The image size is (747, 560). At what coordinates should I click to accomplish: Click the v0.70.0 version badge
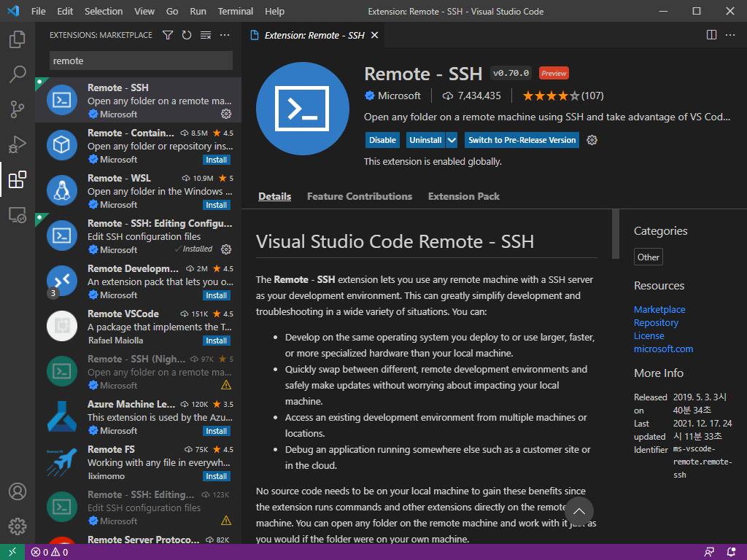[x=511, y=73]
